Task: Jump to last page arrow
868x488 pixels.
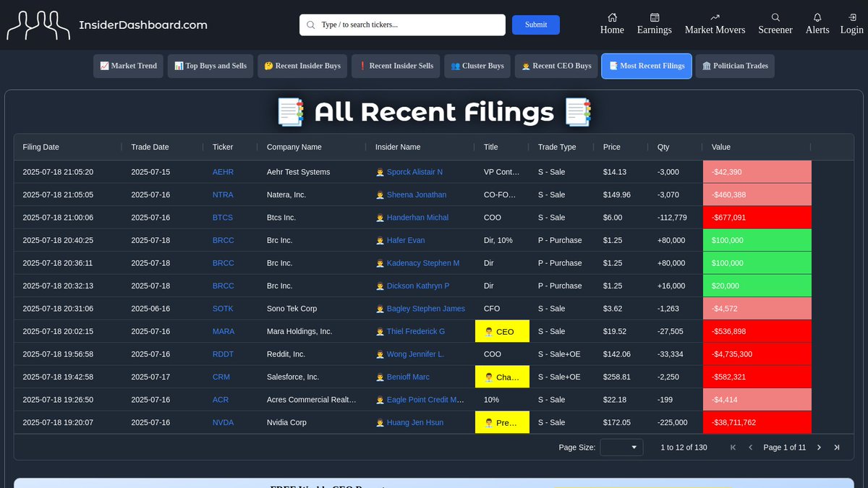Action: point(837,448)
